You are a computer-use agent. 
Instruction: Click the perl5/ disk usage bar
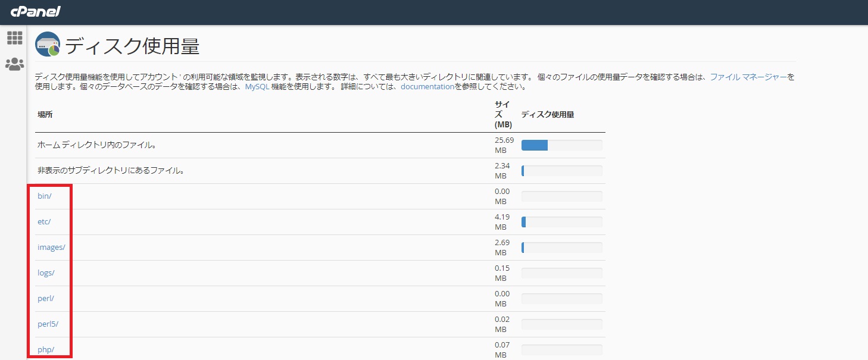click(x=561, y=324)
